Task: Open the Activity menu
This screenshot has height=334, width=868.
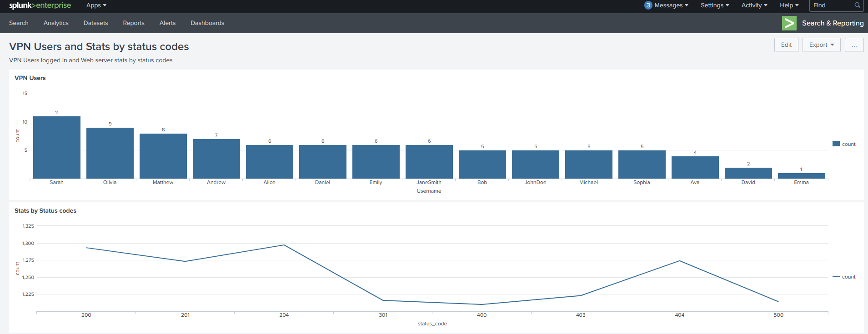Action: [754, 5]
